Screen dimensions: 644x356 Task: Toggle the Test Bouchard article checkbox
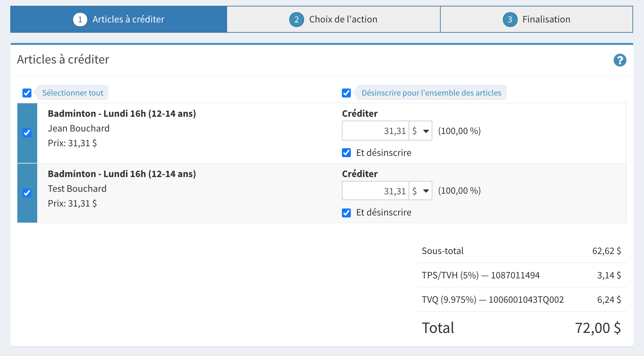pos(27,193)
